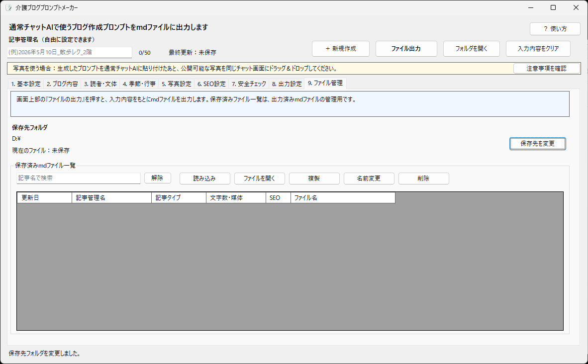Switch to 7. 安全チェック tab

coord(249,84)
